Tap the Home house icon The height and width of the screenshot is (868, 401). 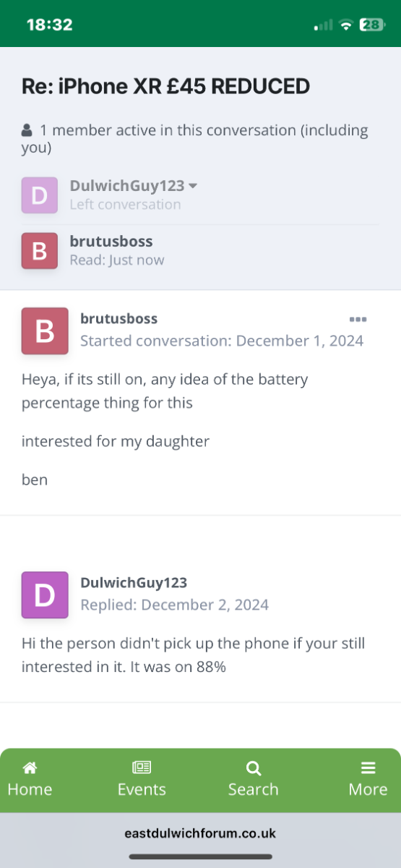coord(30,768)
